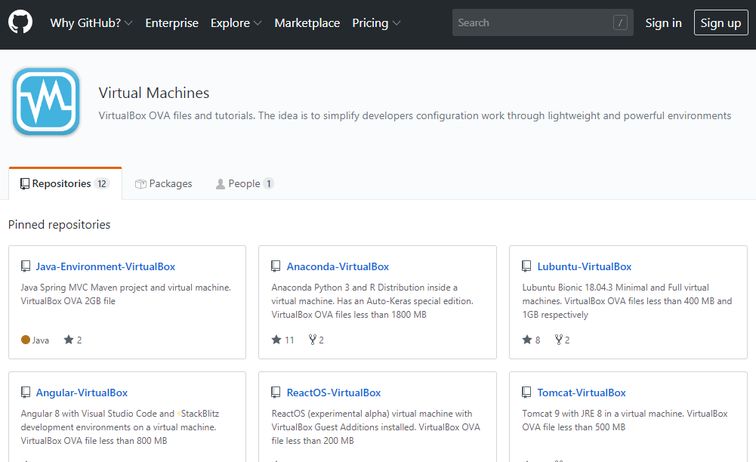
Task: Click fork icon on Lubuntu-VirtualBox card
Action: pyautogui.click(x=558, y=340)
